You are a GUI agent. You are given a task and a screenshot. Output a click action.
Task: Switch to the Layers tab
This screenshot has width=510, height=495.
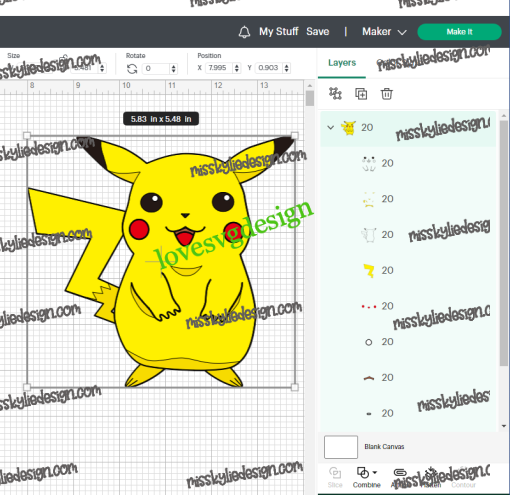point(342,63)
